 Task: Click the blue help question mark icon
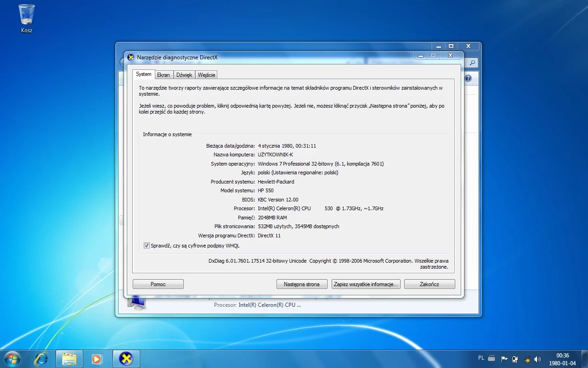[468, 78]
